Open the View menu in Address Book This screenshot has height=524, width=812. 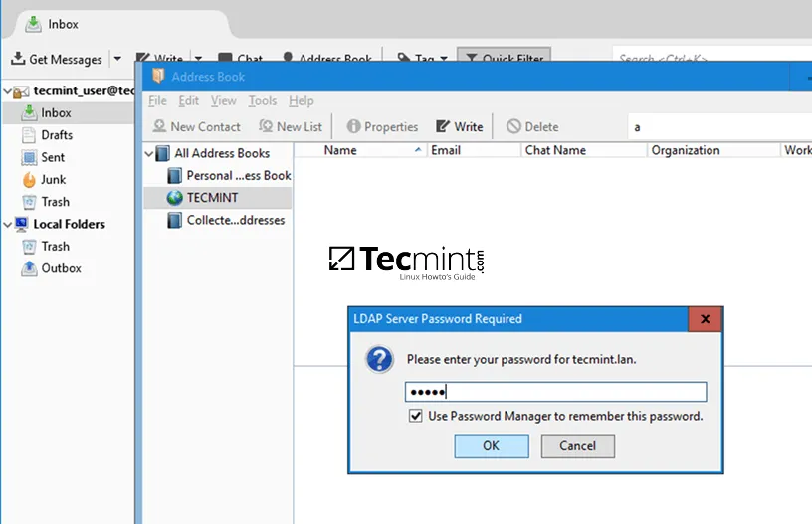pyautogui.click(x=223, y=100)
